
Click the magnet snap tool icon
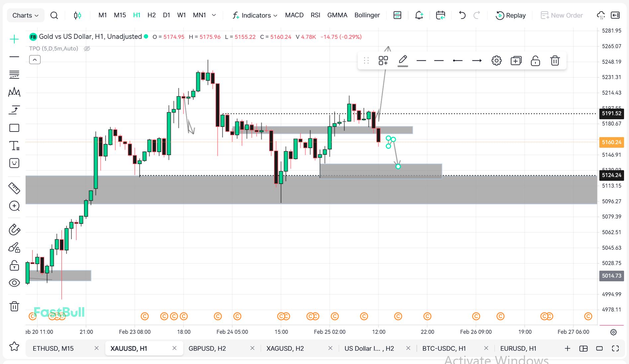tap(14, 229)
